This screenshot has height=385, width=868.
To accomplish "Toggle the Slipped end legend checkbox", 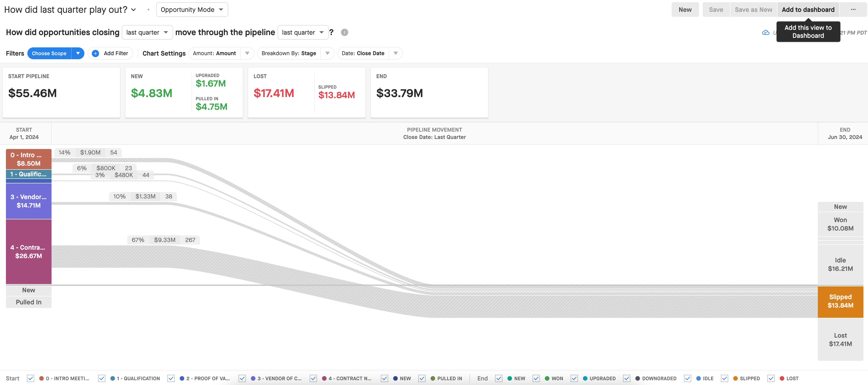I will [x=725, y=378].
